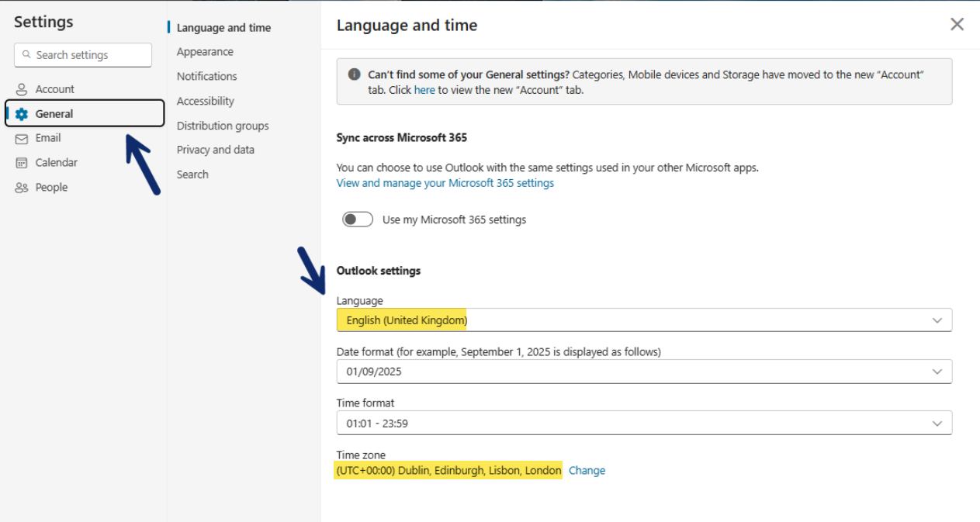Click the Email envelope icon

pos(22,138)
